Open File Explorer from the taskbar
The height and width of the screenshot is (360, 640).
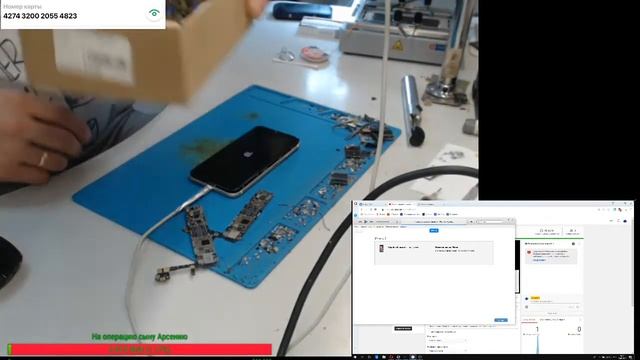tap(384, 357)
